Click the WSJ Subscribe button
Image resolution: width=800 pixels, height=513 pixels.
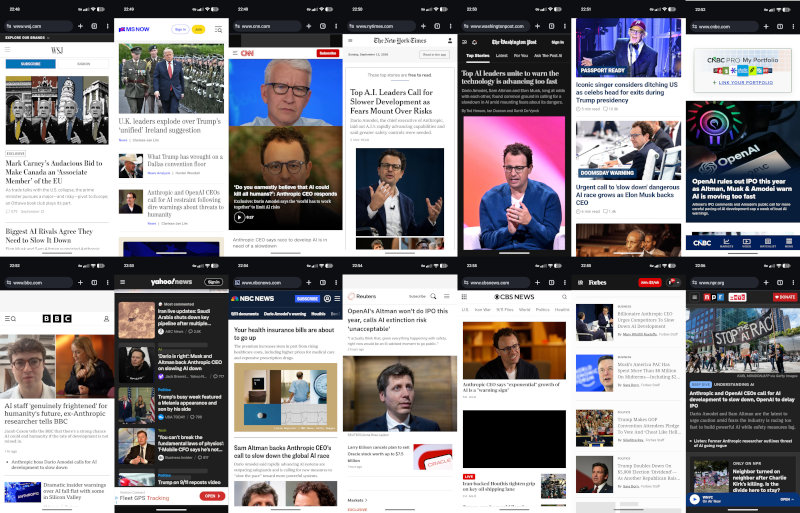31,64
